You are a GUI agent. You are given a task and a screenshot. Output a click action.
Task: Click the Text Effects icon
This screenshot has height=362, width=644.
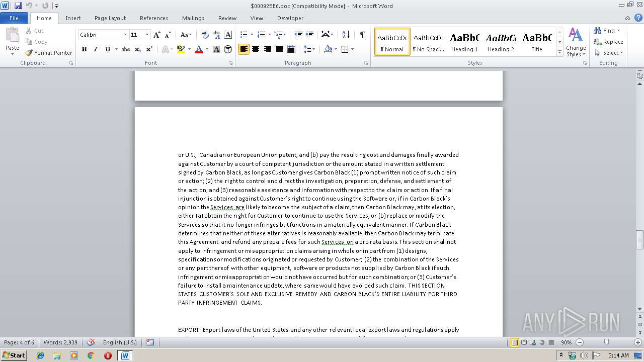pyautogui.click(x=165, y=49)
